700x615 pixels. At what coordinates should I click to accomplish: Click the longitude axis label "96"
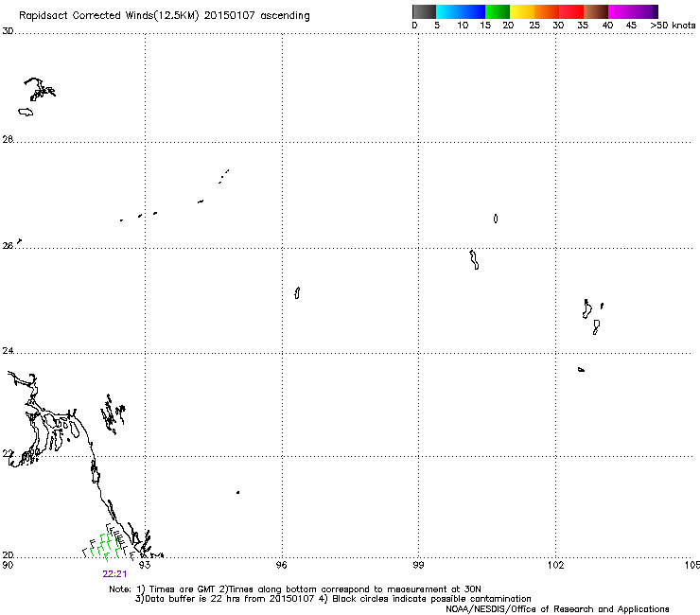coord(281,565)
